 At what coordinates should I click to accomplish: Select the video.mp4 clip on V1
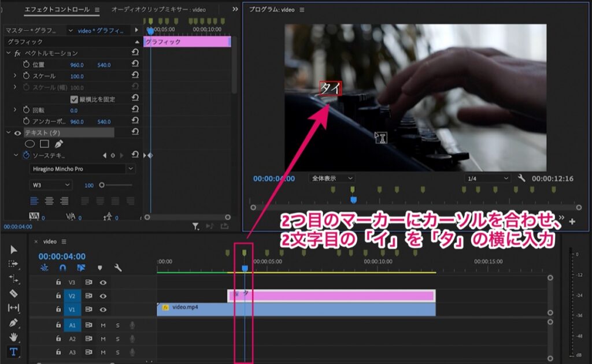[x=297, y=309]
